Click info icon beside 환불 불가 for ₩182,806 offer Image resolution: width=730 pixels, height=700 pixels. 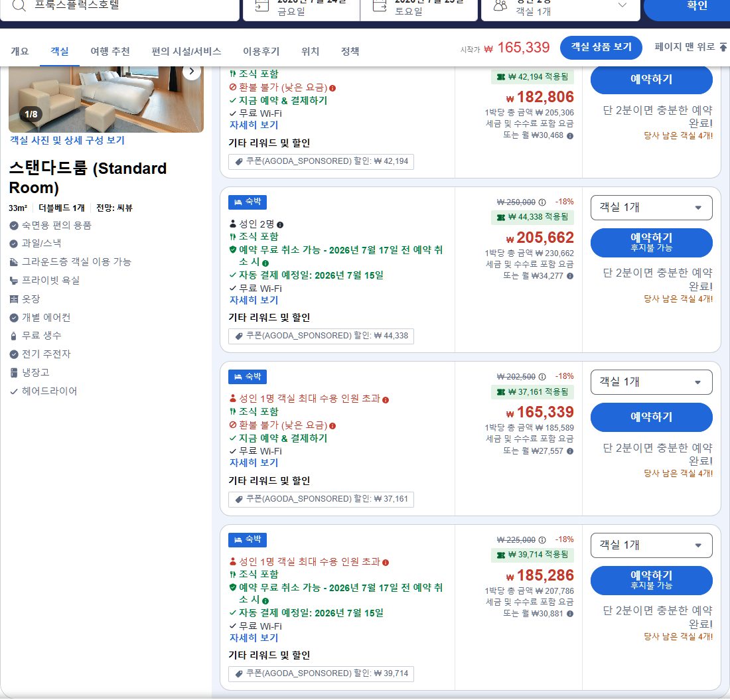332,88
